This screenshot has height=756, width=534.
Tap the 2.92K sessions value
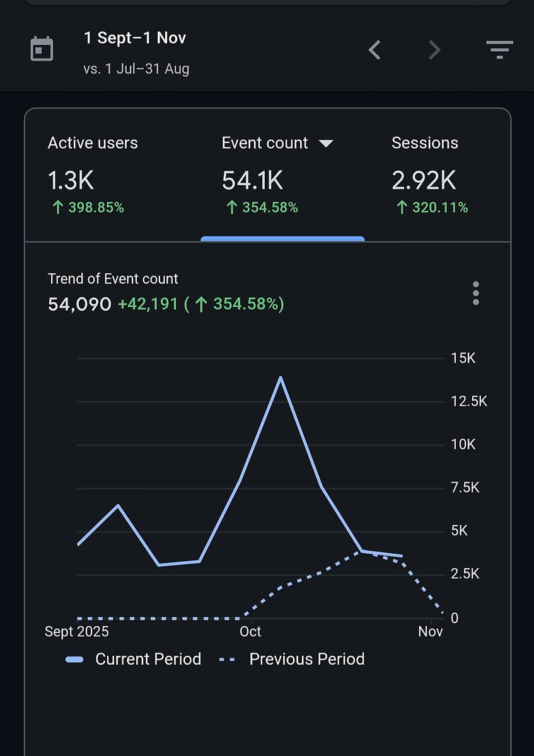[424, 181]
